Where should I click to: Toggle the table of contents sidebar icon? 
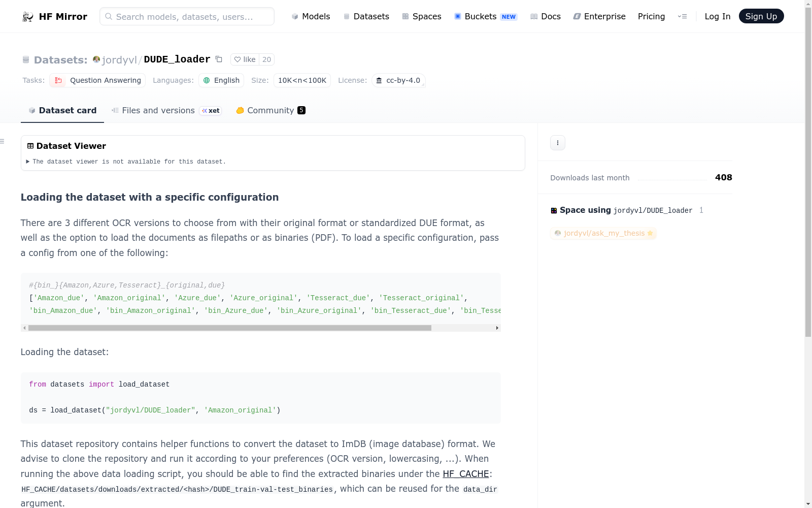[2, 141]
